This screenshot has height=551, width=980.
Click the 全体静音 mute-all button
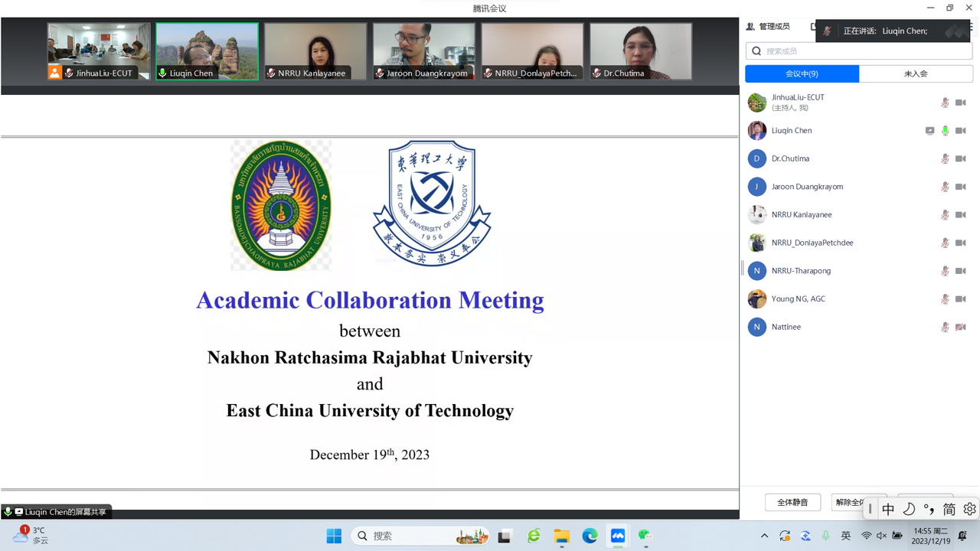click(792, 502)
